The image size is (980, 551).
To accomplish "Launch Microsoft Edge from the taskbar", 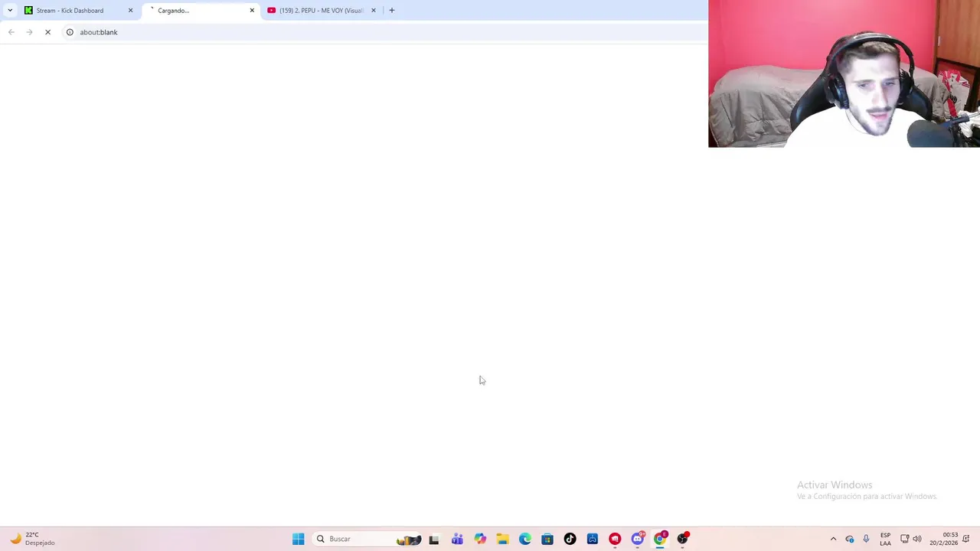I will coord(525,539).
